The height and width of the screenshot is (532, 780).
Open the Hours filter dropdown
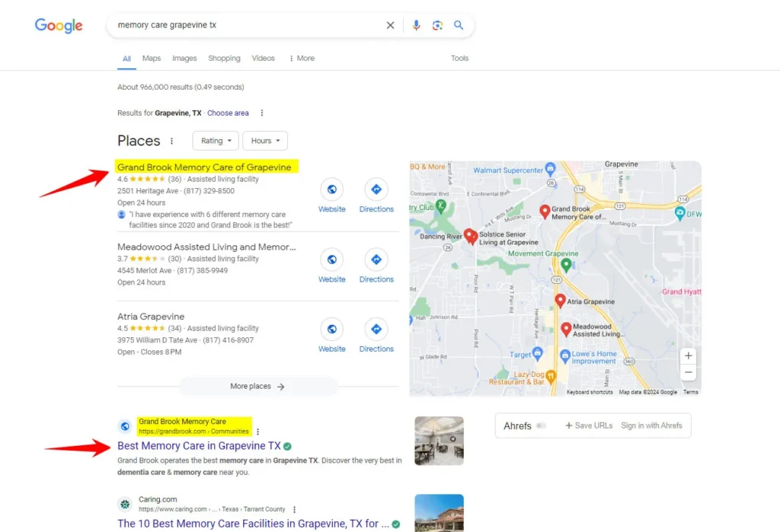(x=266, y=141)
